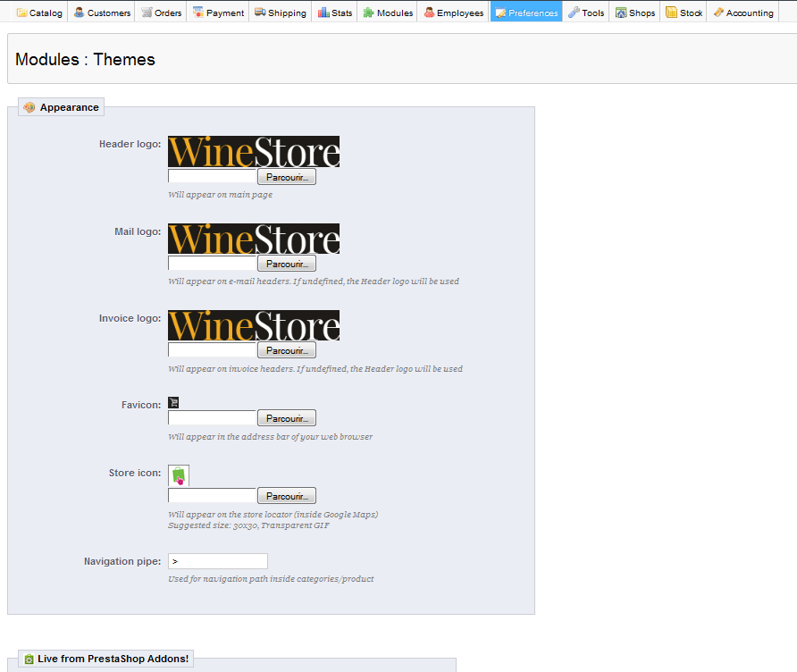Image resolution: width=797 pixels, height=672 pixels.
Task: Browse for an Invoice logo file
Action: tap(287, 350)
